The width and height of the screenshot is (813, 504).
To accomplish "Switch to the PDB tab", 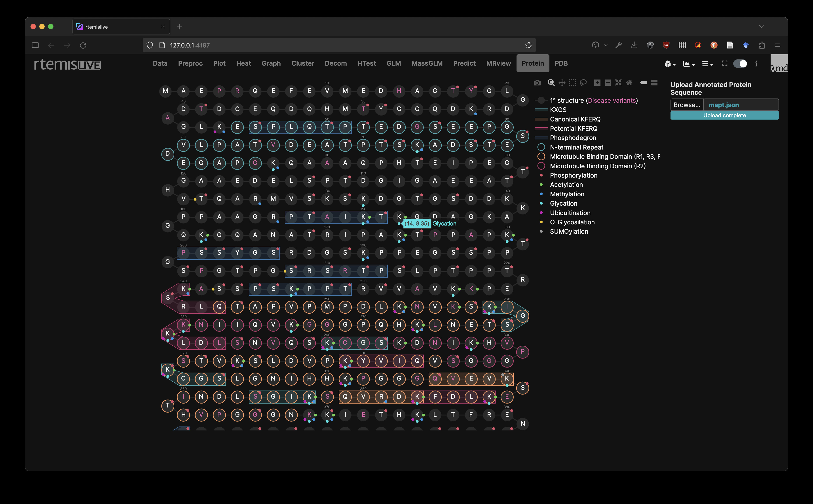I will click(x=561, y=63).
